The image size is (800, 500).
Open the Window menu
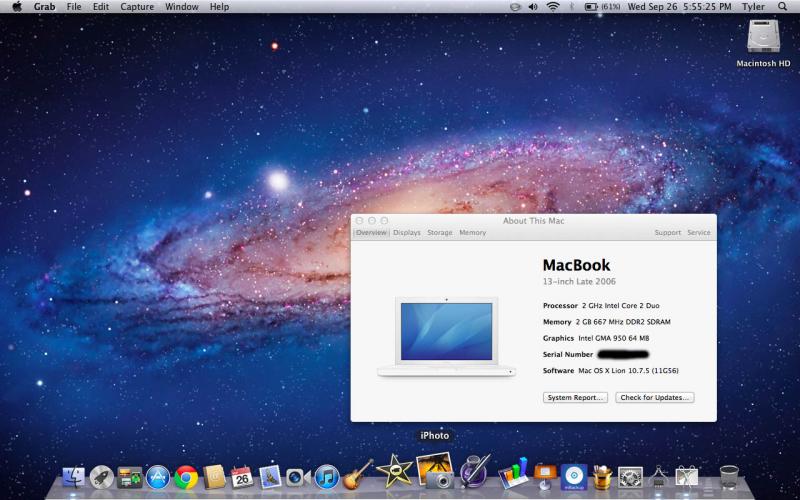click(182, 7)
